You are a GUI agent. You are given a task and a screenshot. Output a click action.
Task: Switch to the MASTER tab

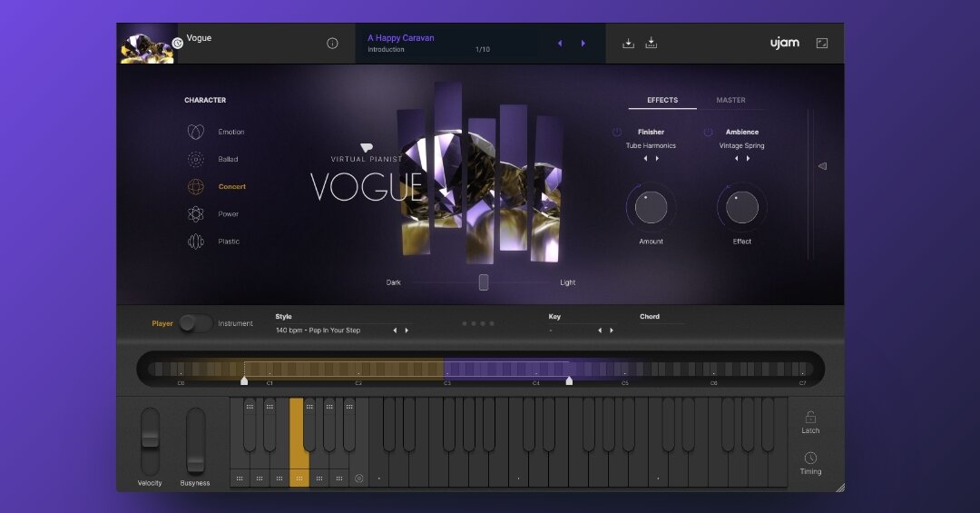[x=730, y=100]
